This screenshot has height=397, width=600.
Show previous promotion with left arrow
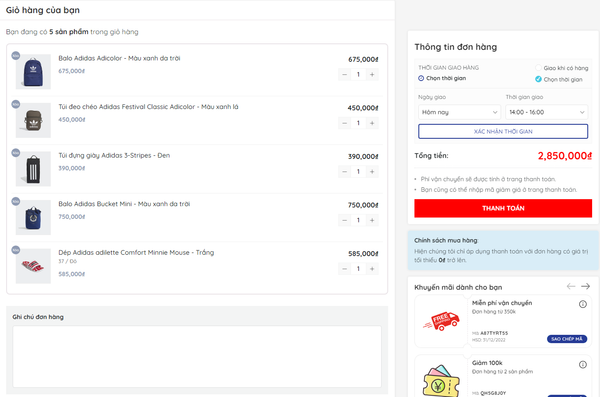tap(571, 286)
